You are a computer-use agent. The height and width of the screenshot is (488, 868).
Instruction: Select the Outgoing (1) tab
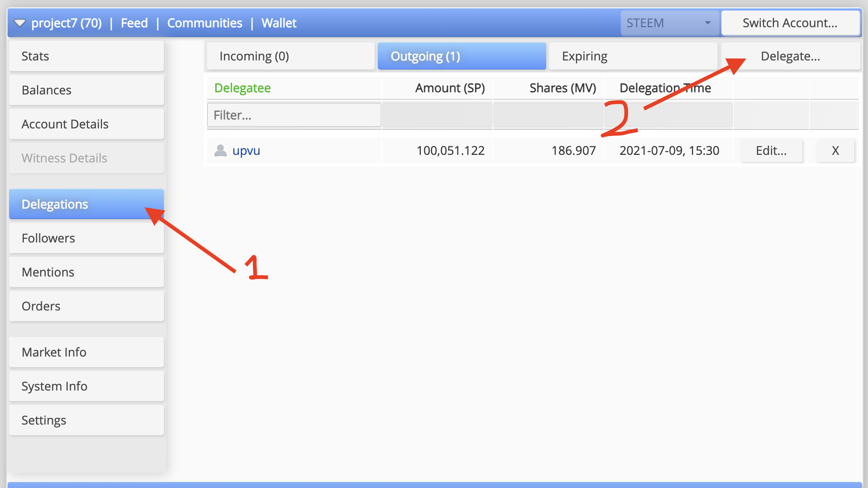pos(462,56)
